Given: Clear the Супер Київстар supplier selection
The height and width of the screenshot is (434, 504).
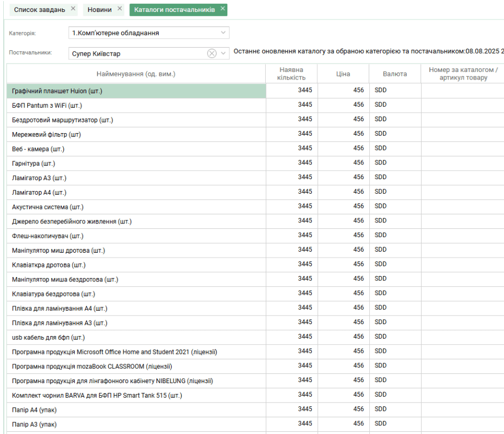Looking at the screenshot, I should pyautogui.click(x=212, y=53).
